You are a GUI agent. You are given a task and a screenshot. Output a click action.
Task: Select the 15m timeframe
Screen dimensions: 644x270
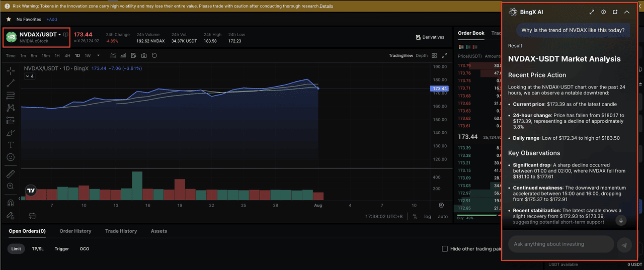(46, 56)
